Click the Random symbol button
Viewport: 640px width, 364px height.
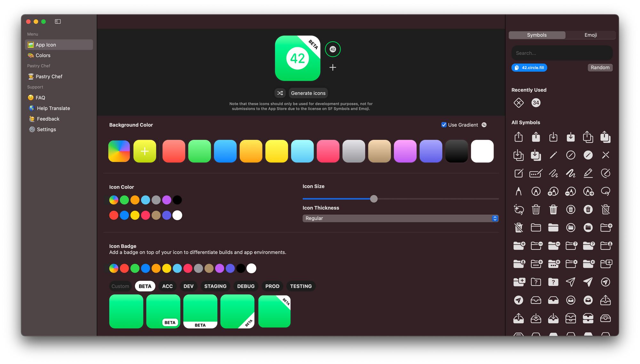pyautogui.click(x=600, y=67)
